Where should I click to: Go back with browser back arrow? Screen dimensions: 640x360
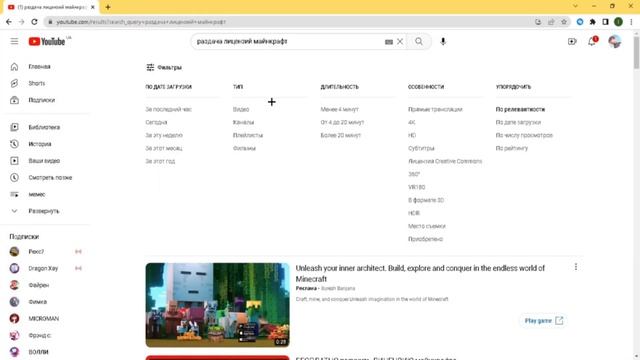pos(9,22)
